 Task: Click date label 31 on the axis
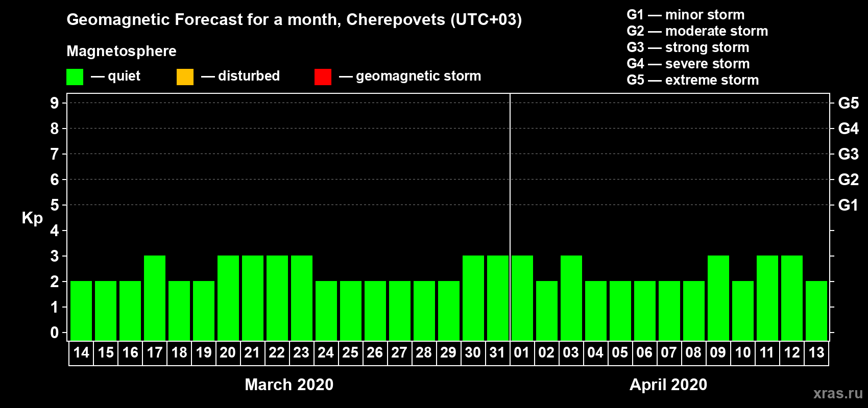497,352
